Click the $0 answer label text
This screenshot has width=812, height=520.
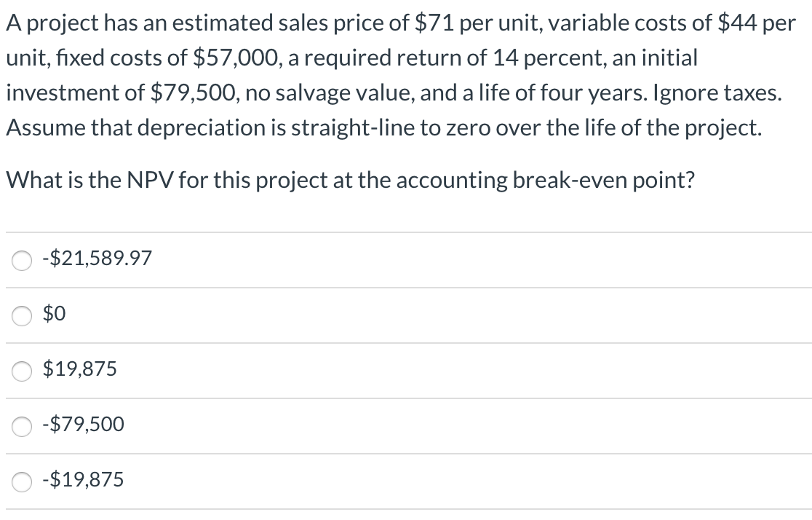[55, 315]
